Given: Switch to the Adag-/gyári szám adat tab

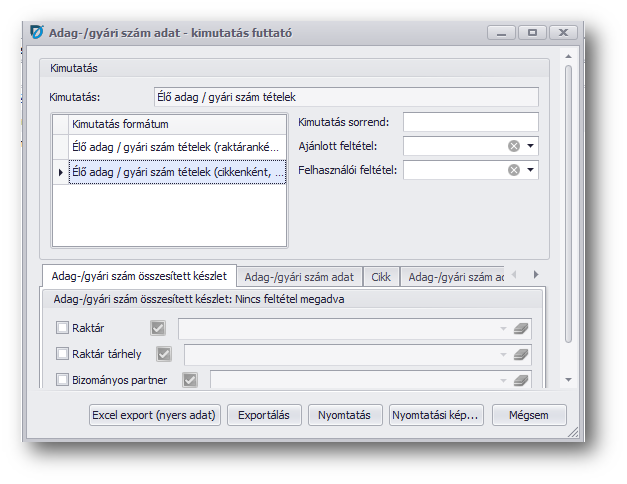Looking at the screenshot, I should click(x=299, y=277).
